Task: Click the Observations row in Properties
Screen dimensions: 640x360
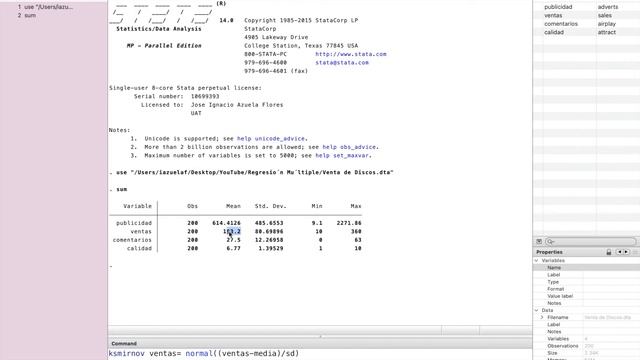Action: [x=587, y=346]
